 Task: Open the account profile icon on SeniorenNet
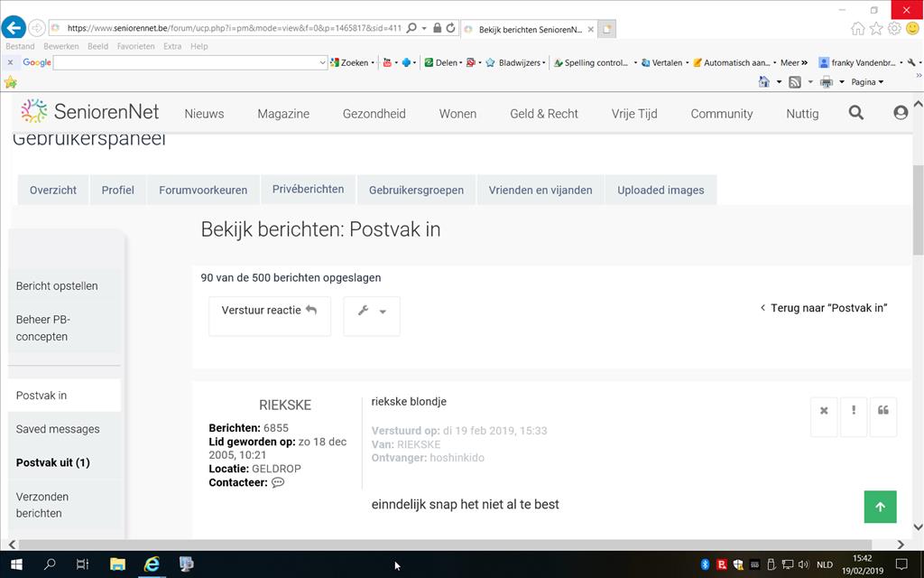[x=900, y=113]
